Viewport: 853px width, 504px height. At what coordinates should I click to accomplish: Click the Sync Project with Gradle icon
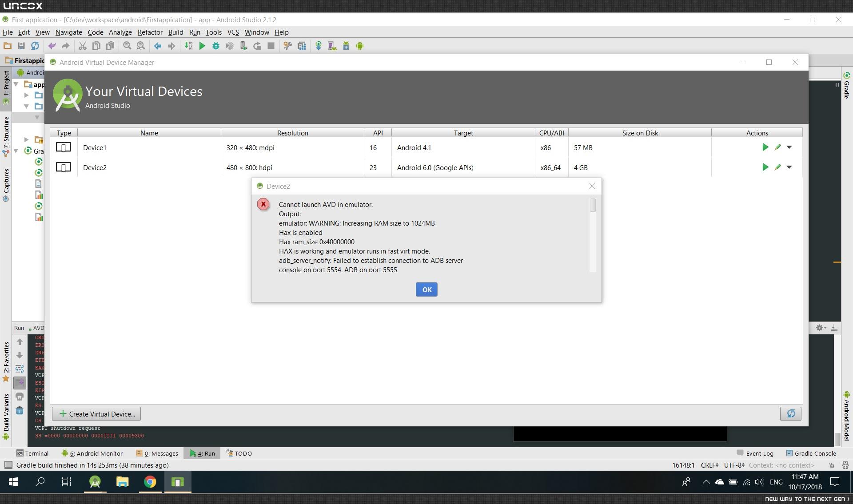(319, 46)
